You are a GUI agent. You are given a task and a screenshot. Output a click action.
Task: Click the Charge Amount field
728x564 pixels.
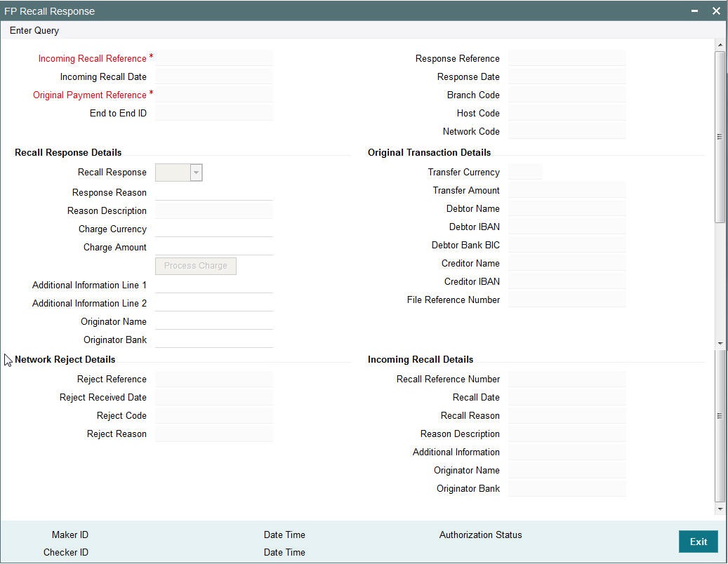[x=214, y=247]
